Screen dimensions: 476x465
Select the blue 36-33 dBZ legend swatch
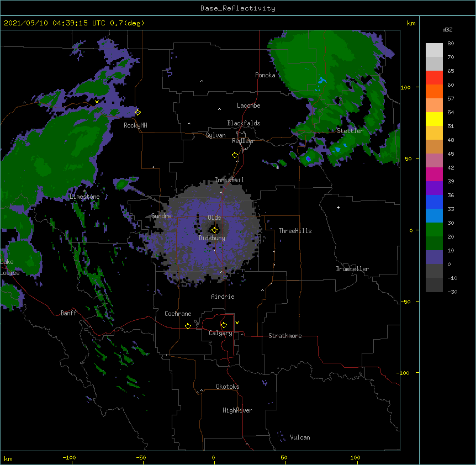[434, 202]
